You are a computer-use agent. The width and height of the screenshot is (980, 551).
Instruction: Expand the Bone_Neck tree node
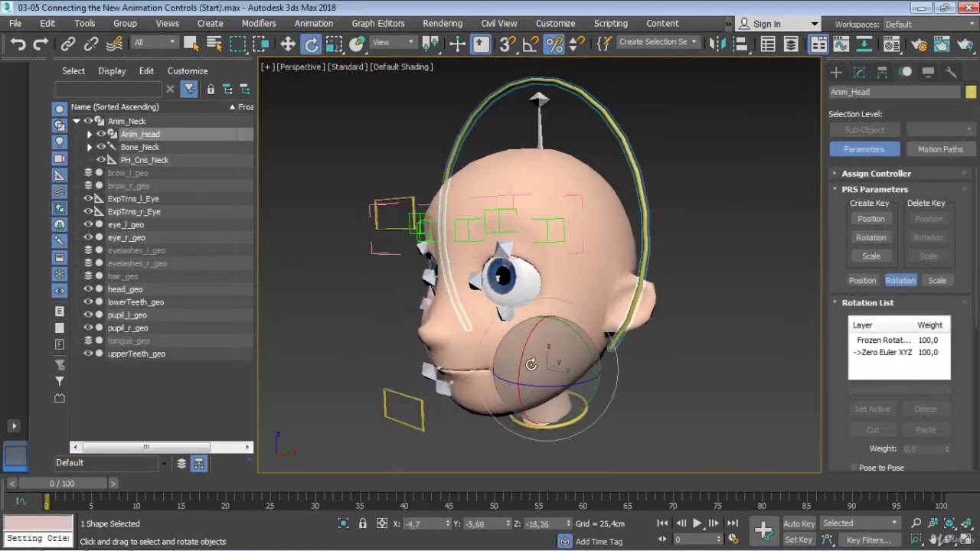tap(89, 147)
